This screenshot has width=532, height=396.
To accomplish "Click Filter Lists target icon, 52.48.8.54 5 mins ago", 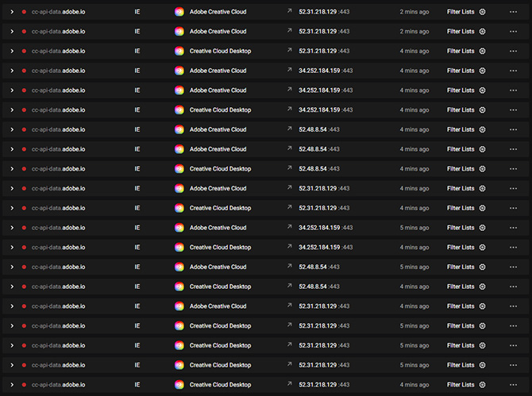I will point(482,267).
